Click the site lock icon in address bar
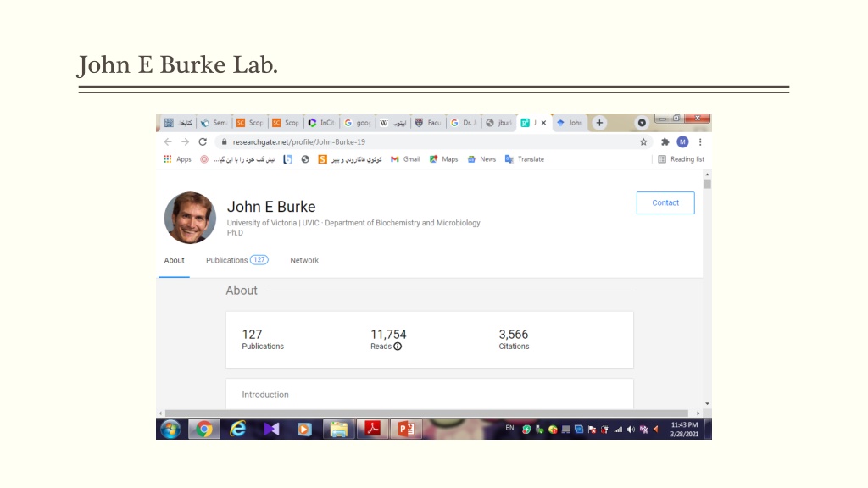Viewport: 868px width, 488px height. point(224,142)
